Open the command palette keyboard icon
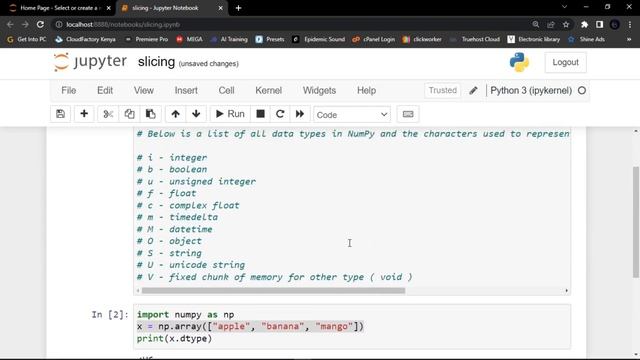 (x=408, y=114)
